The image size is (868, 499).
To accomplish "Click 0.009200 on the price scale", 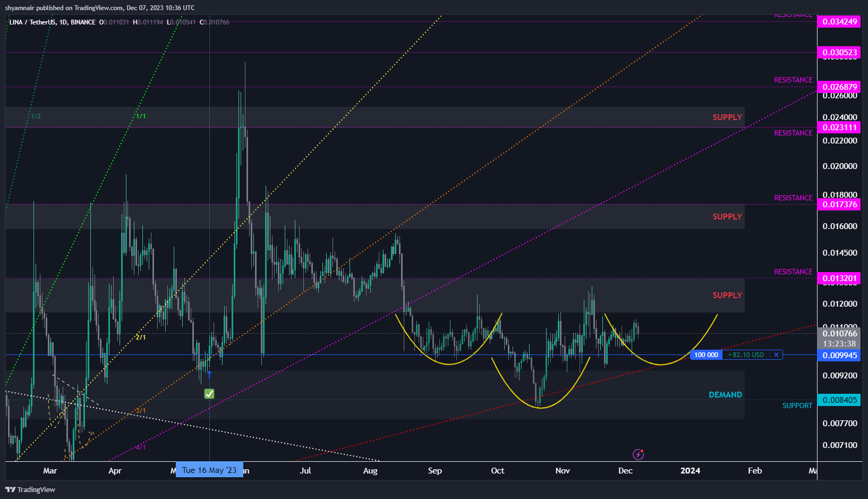I will point(840,376).
